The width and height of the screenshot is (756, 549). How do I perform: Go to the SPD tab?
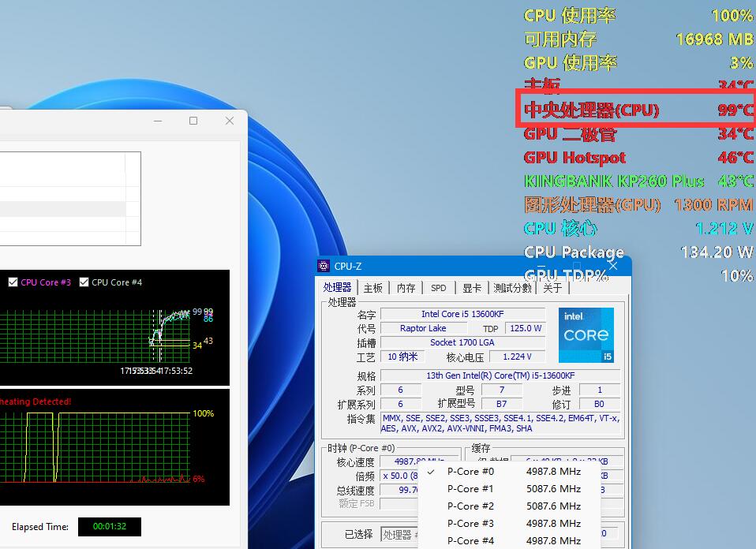(x=438, y=288)
